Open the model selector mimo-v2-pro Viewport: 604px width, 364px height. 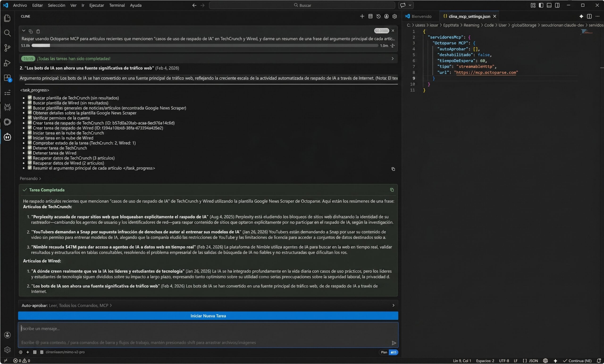coord(65,352)
